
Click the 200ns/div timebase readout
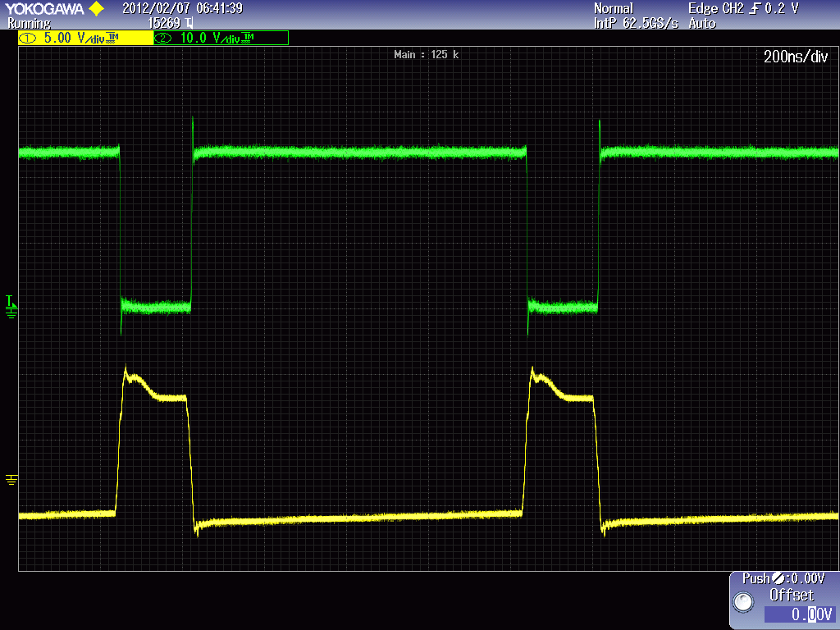[x=796, y=57]
